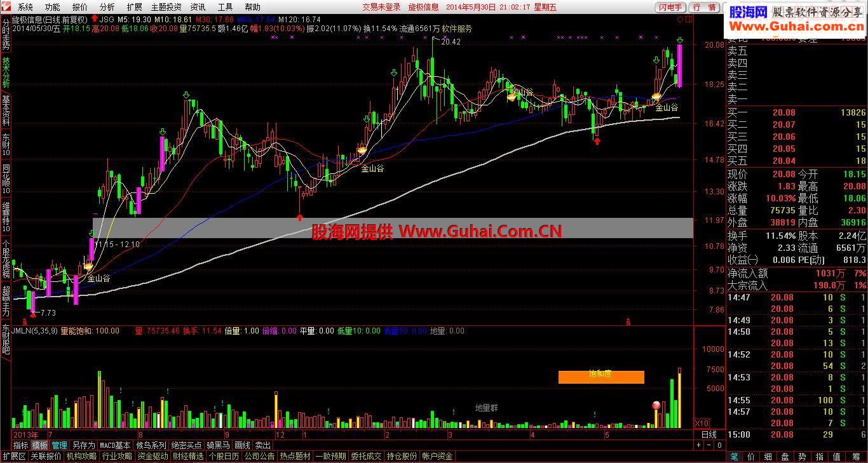
Task: Open the 持仓股份 tab
Action: tap(402, 457)
